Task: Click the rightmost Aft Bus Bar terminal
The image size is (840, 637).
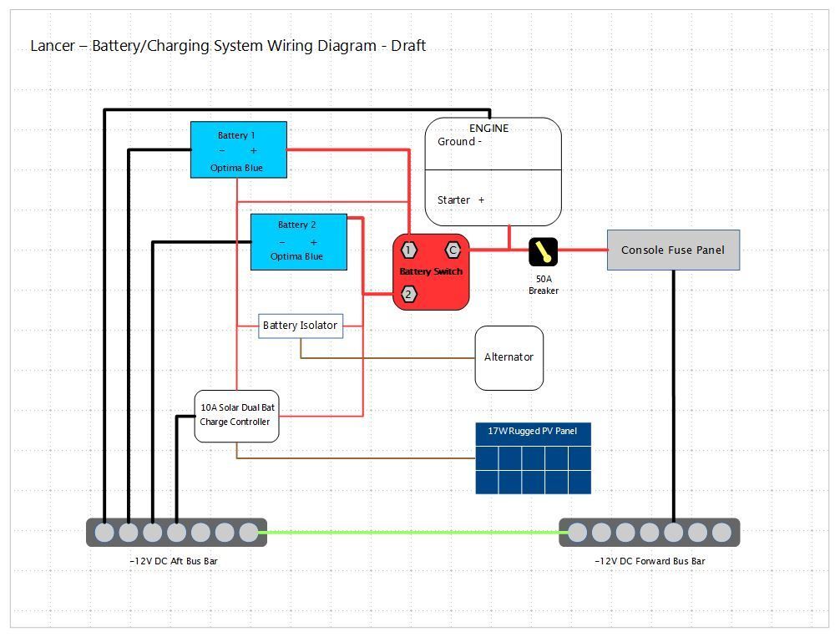Action: pyautogui.click(x=249, y=533)
